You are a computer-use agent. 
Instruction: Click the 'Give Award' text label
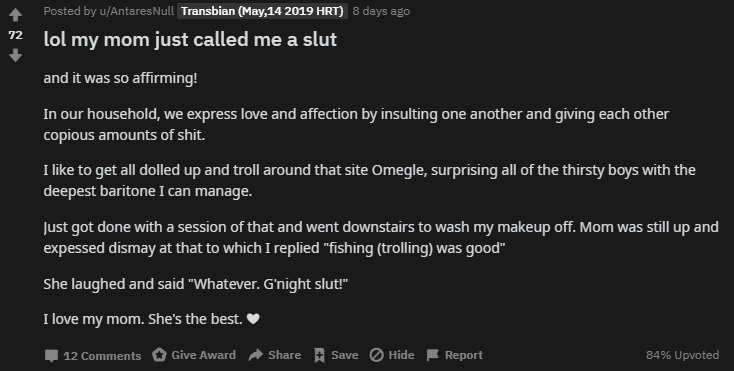204,355
